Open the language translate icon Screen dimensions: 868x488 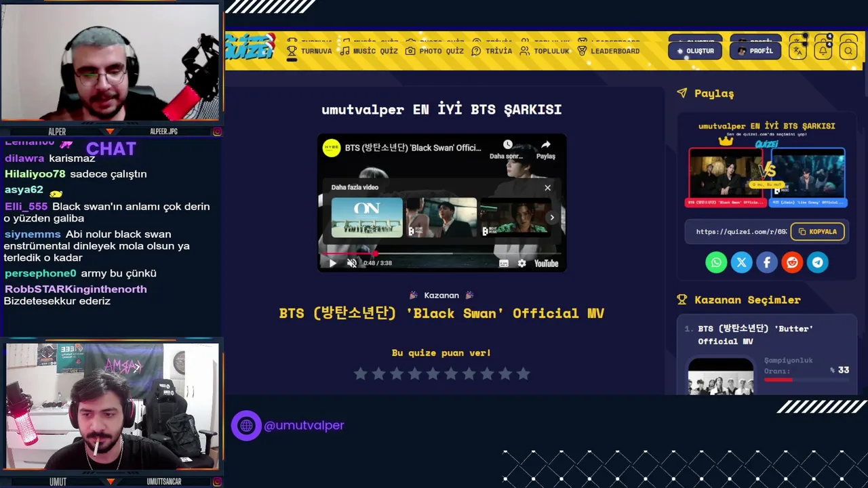[x=798, y=51]
